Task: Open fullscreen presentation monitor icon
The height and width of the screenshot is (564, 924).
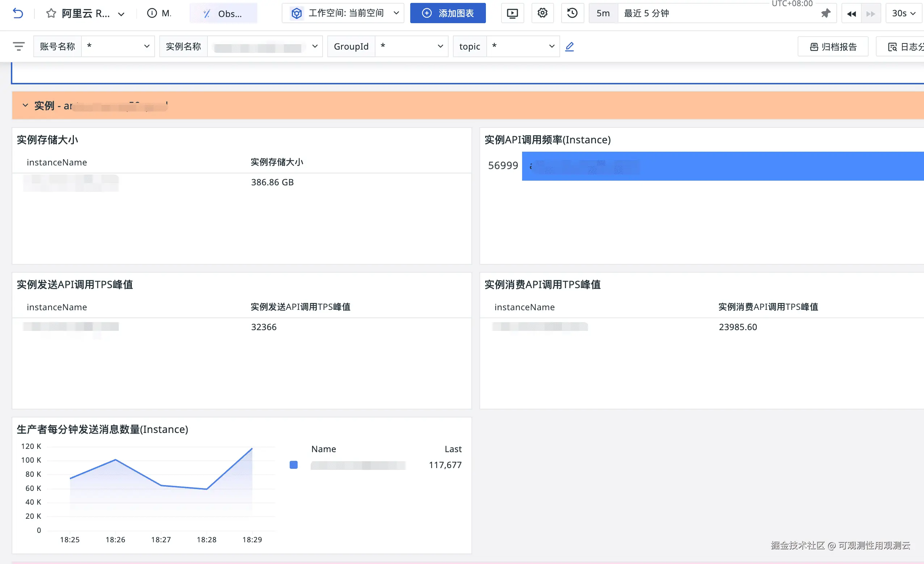Action: pos(512,13)
